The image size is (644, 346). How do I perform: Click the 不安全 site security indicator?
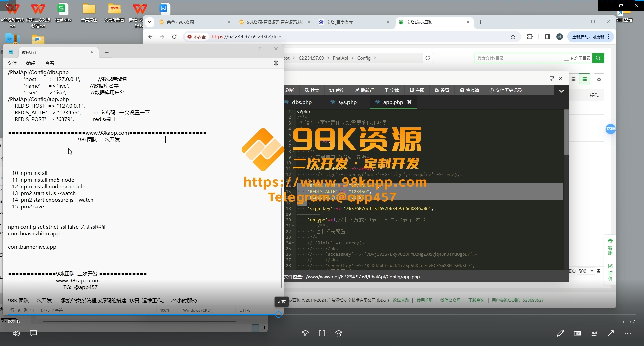pyautogui.click(x=197, y=37)
